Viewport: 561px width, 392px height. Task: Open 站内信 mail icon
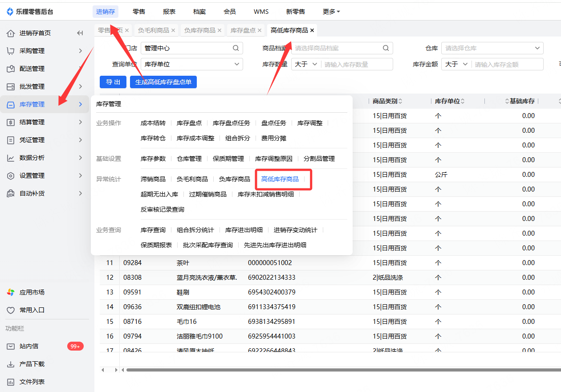(x=11, y=346)
